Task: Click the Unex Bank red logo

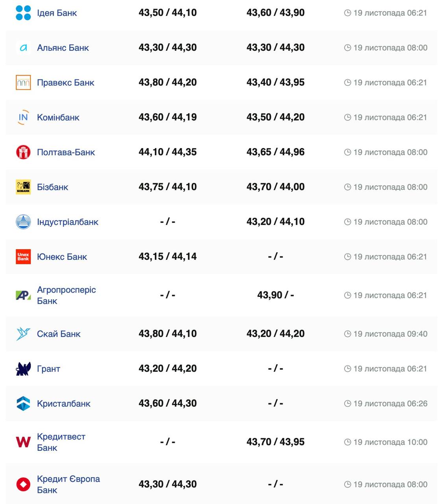Action: coord(23,257)
